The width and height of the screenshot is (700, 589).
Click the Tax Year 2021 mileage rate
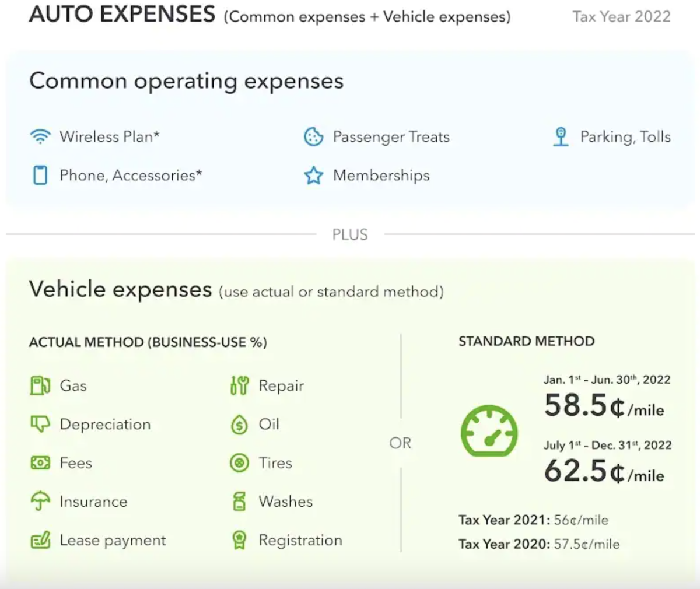[534, 520]
